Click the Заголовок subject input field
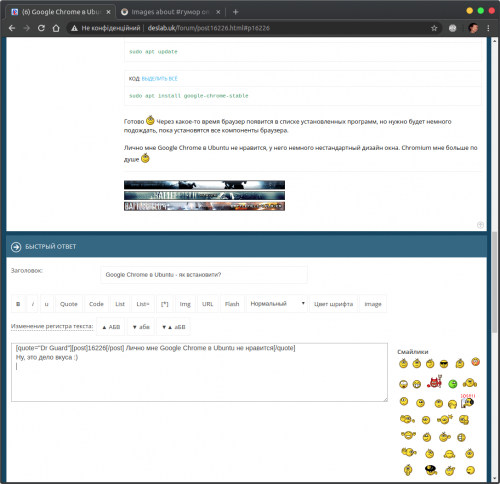The image size is (500, 484). 204,275
